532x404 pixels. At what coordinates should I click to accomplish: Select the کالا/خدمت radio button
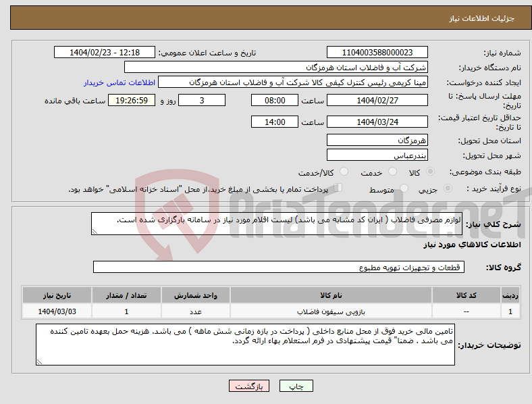point(344,172)
